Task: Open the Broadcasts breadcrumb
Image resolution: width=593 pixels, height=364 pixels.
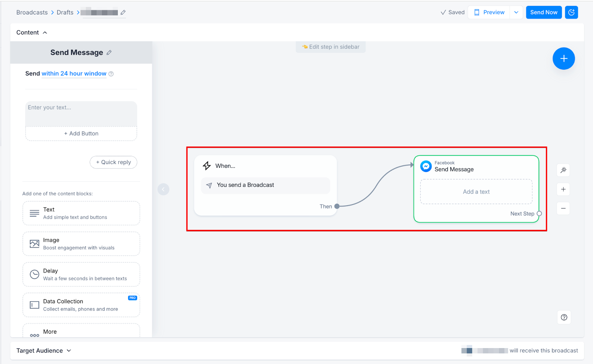Action: [32, 12]
